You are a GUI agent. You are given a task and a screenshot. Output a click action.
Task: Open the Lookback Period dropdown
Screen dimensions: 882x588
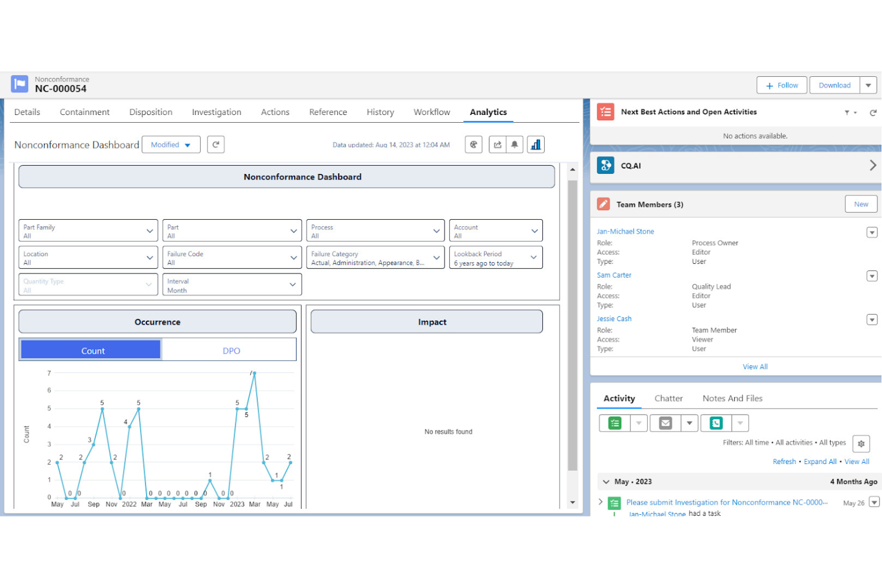496,257
